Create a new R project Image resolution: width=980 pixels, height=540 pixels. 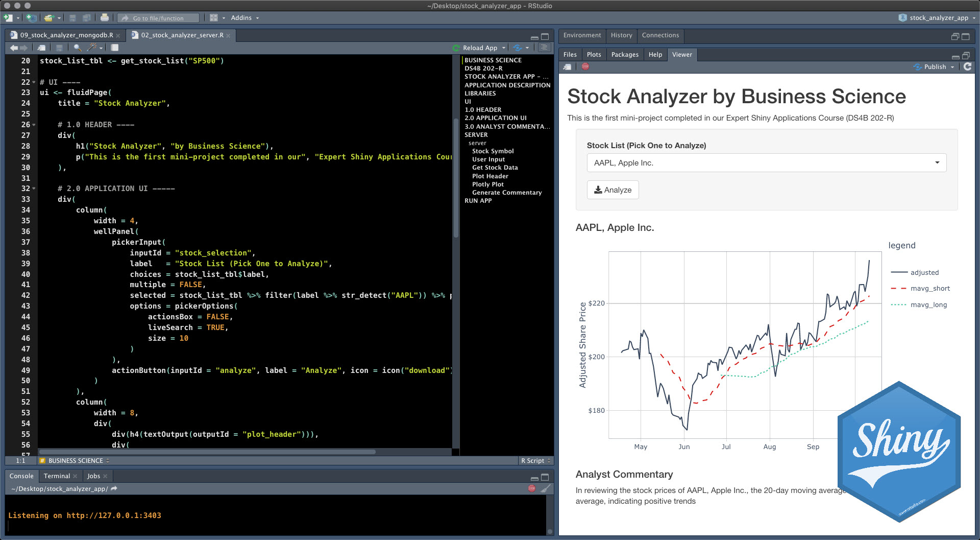pyautogui.click(x=31, y=18)
